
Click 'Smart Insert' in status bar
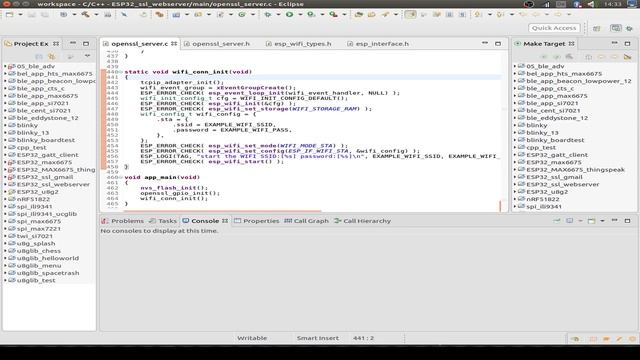(318, 338)
